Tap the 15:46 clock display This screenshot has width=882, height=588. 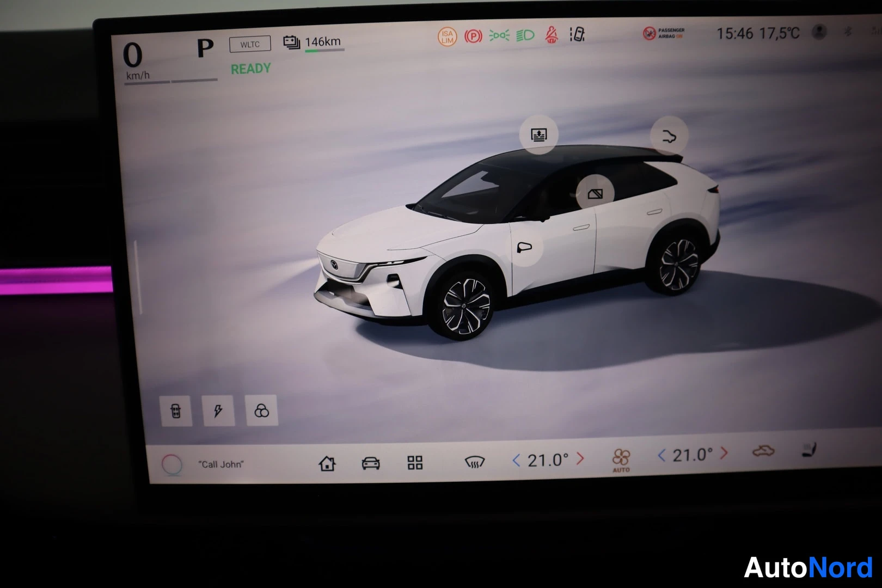point(734,34)
